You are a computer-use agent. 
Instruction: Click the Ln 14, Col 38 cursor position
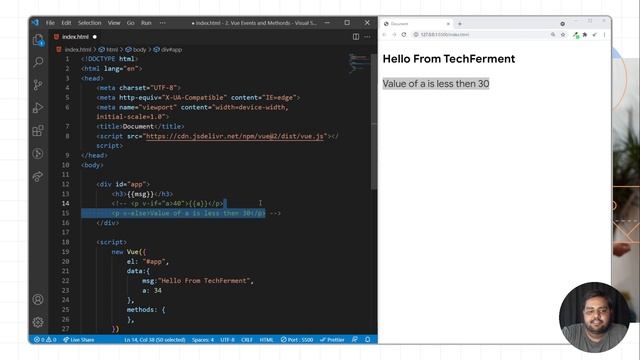(x=155, y=340)
